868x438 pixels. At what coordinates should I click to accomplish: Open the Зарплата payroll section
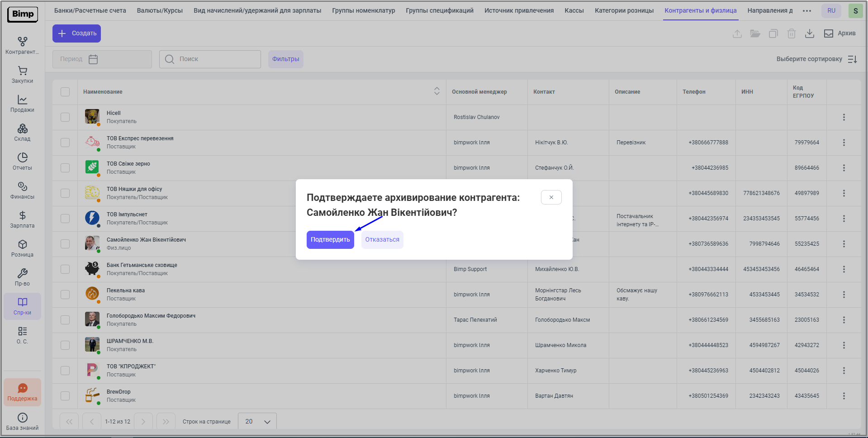click(22, 219)
